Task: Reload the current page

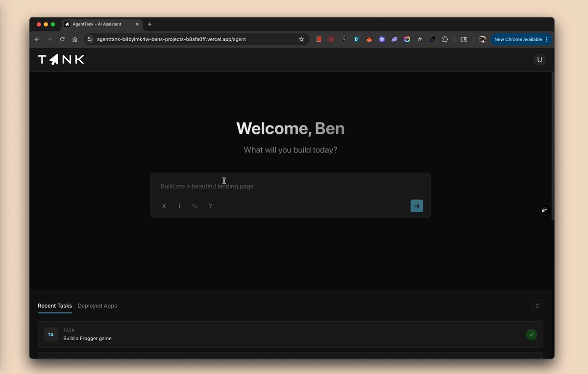Action: 62,39
